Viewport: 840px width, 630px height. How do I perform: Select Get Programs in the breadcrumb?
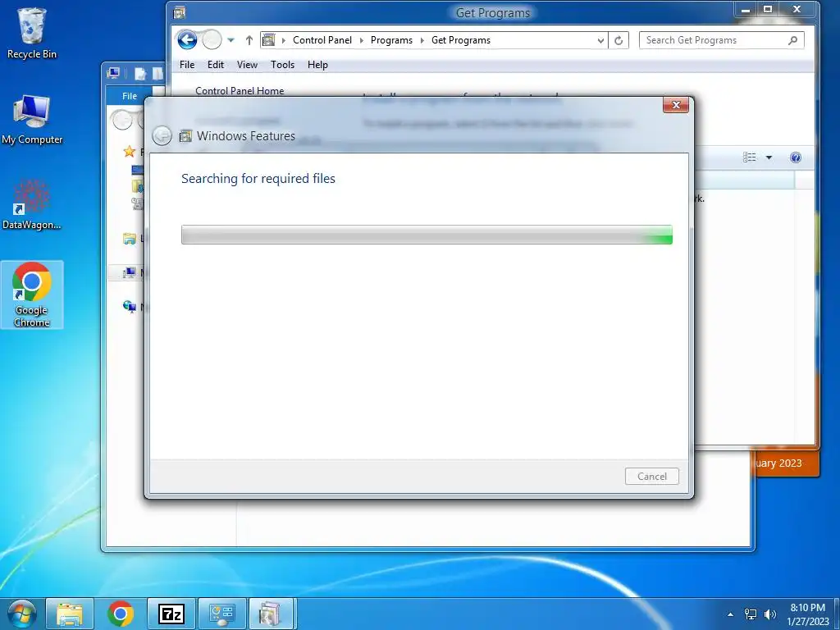(461, 40)
